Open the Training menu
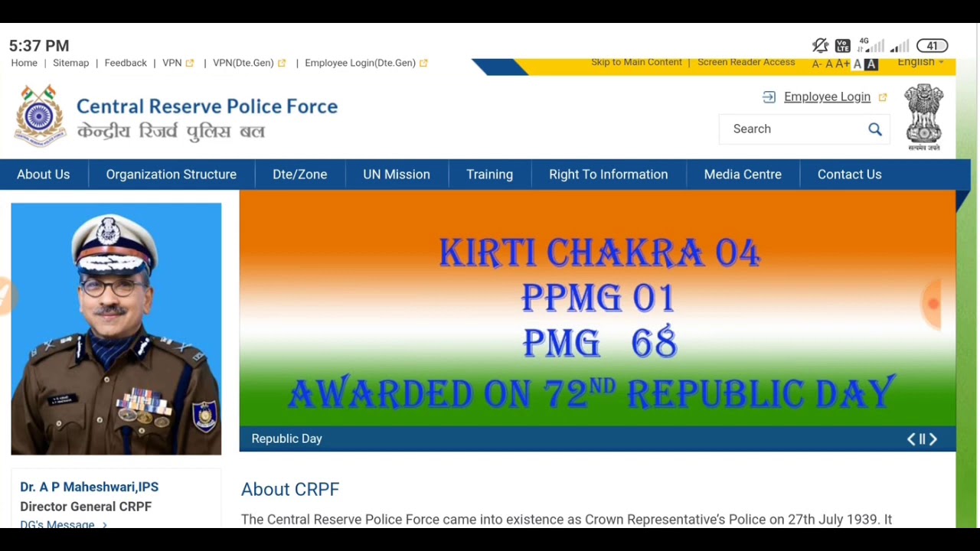 pos(490,174)
